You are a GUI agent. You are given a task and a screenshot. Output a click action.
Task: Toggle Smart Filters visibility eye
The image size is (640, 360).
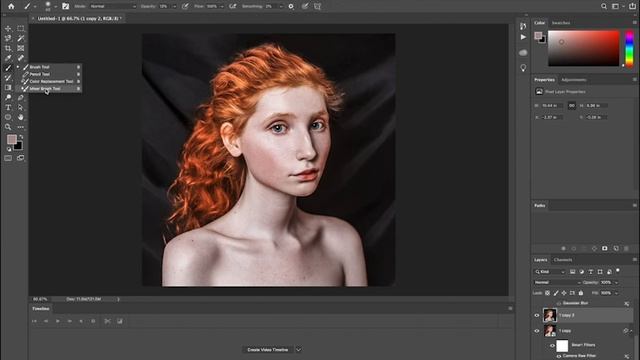pyautogui.click(x=552, y=345)
